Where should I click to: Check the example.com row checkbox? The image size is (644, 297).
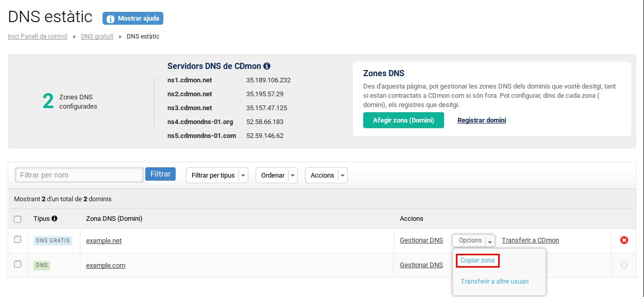click(18, 264)
